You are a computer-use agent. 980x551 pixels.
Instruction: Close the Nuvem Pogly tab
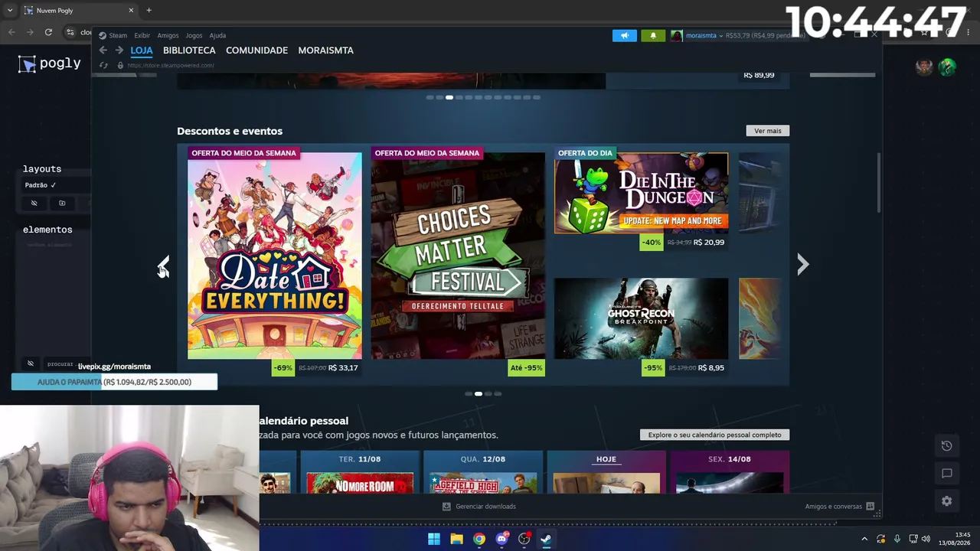click(131, 10)
